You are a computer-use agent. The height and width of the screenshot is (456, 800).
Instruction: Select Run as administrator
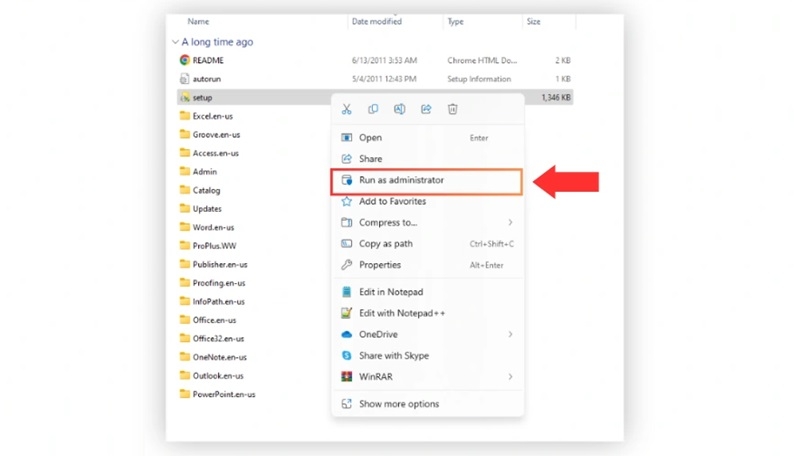427,180
